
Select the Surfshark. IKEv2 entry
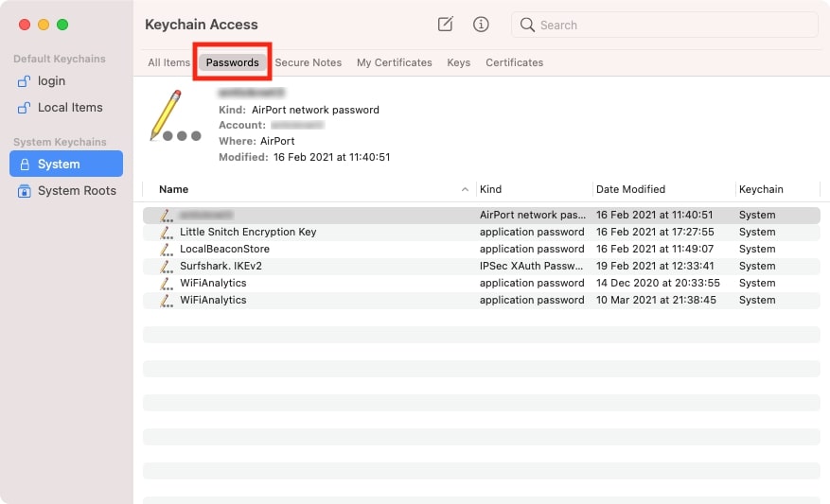(481, 266)
